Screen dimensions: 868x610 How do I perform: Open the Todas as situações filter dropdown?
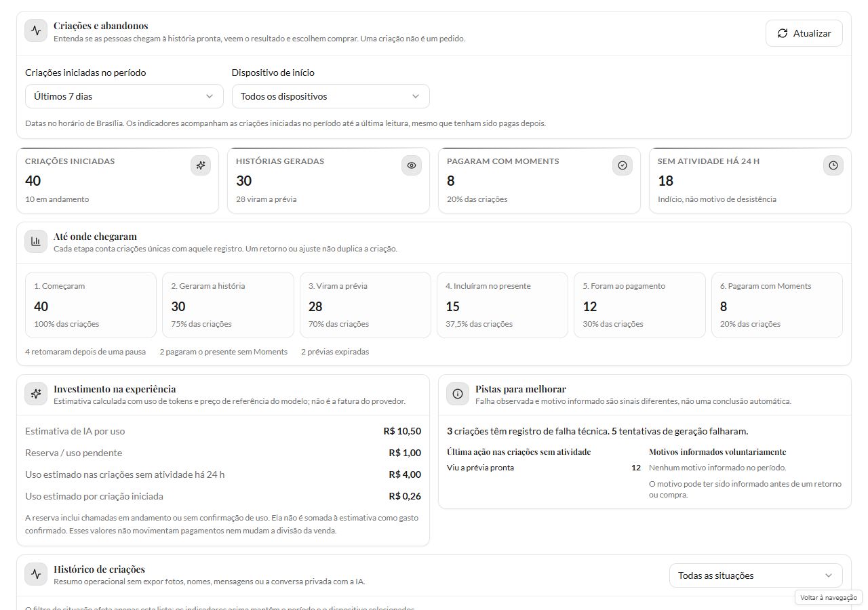tap(756, 575)
